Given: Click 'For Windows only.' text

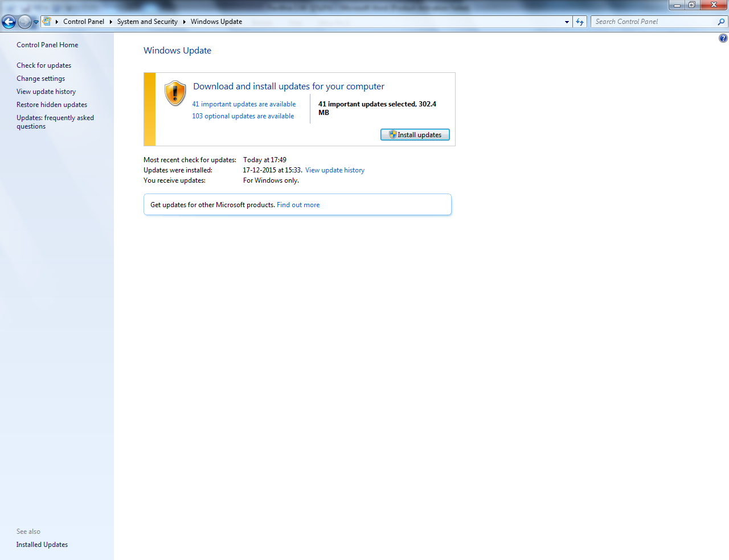Looking at the screenshot, I should click(271, 180).
